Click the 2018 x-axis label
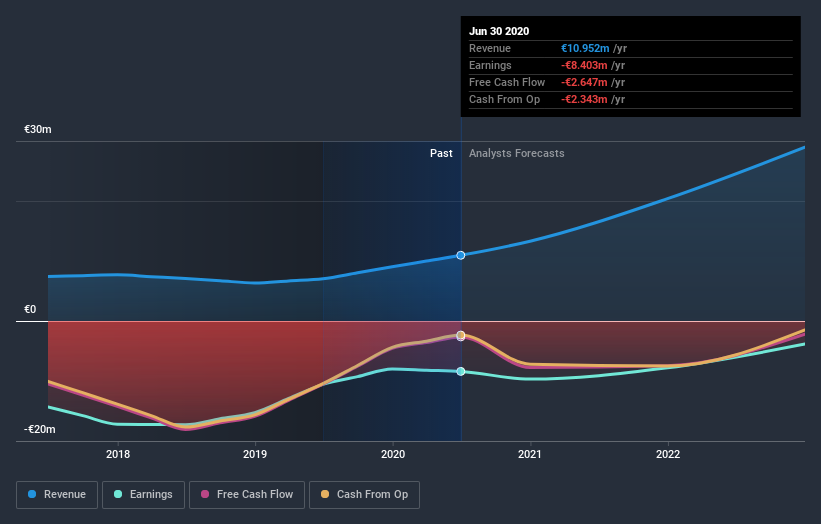The width and height of the screenshot is (821, 524). tap(118, 454)
